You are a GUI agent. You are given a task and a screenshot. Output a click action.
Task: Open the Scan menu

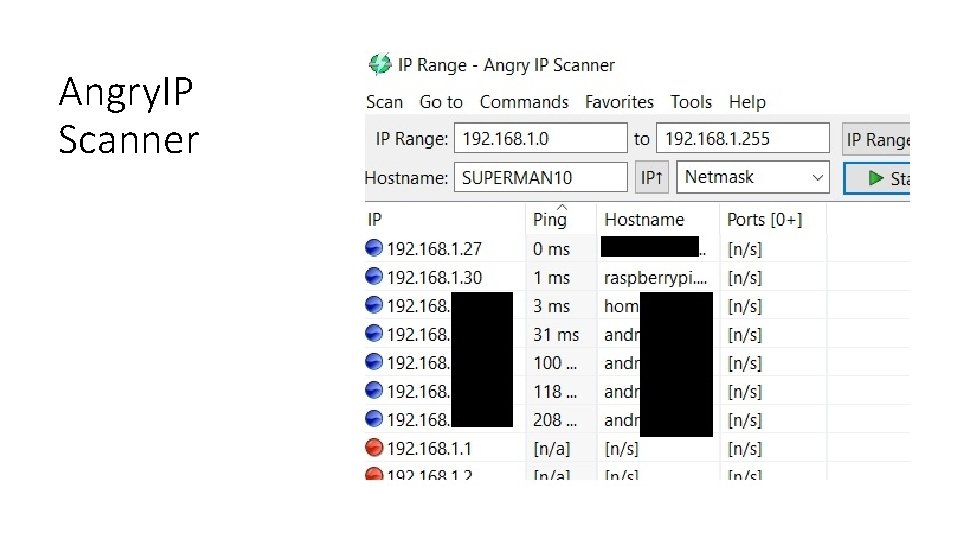384,102
